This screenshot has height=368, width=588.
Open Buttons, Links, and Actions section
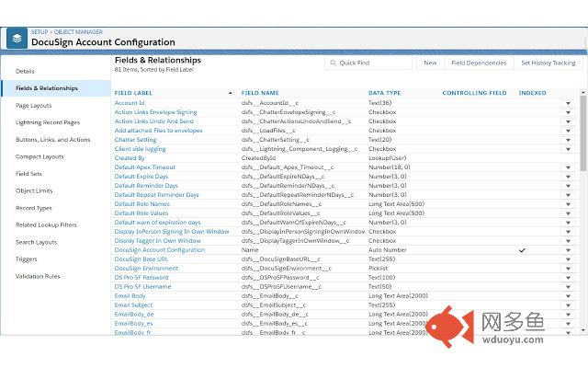[53, 139]
